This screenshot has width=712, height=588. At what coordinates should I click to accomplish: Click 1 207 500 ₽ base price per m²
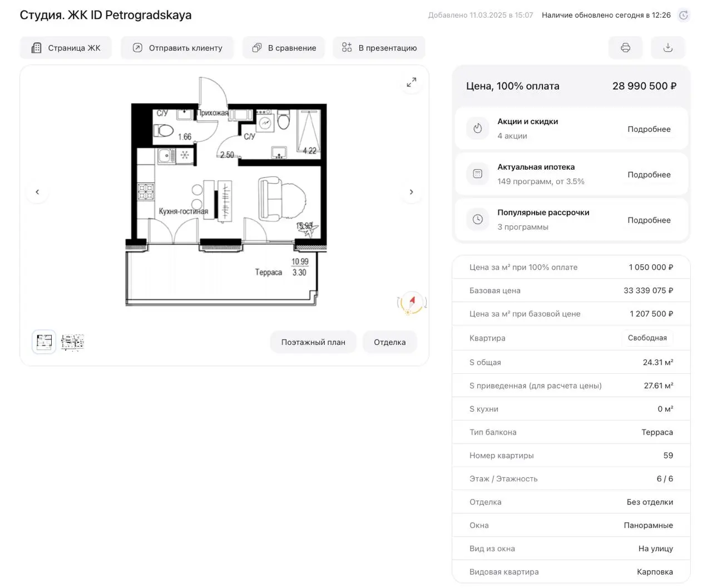651,314
